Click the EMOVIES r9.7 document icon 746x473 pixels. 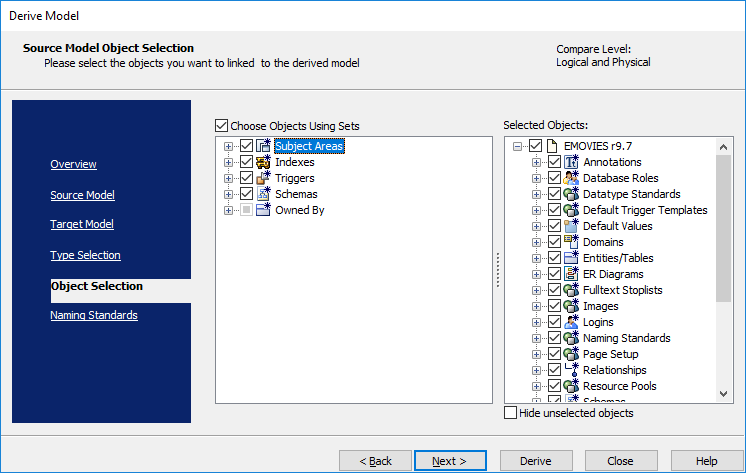tap(552, 146)
